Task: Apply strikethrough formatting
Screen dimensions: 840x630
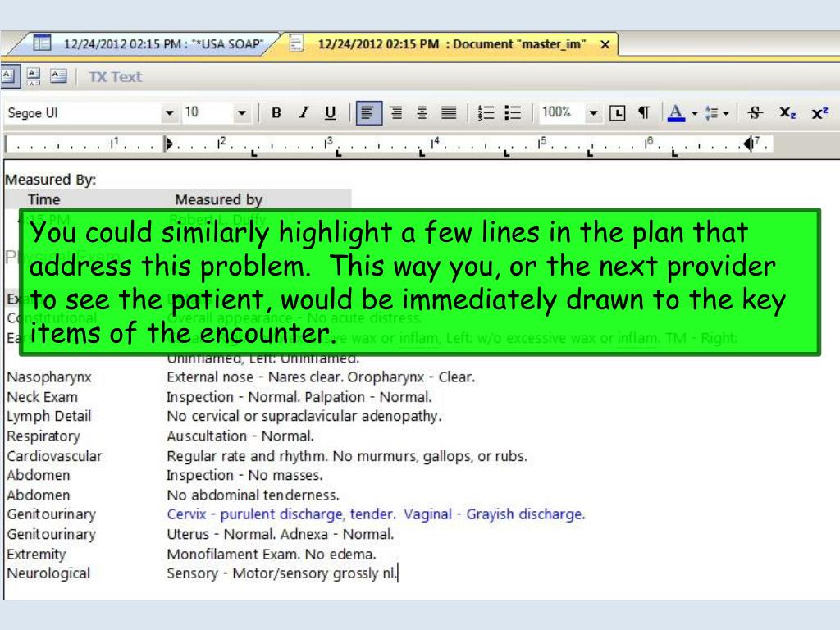Action: coord(755,113)
